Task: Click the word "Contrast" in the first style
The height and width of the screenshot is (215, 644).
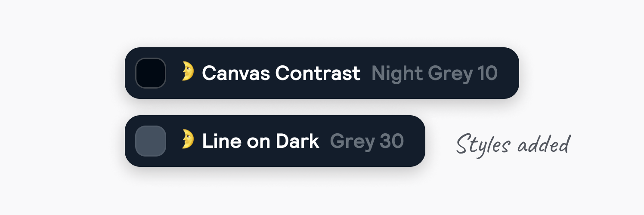Action: click(318, 74)
